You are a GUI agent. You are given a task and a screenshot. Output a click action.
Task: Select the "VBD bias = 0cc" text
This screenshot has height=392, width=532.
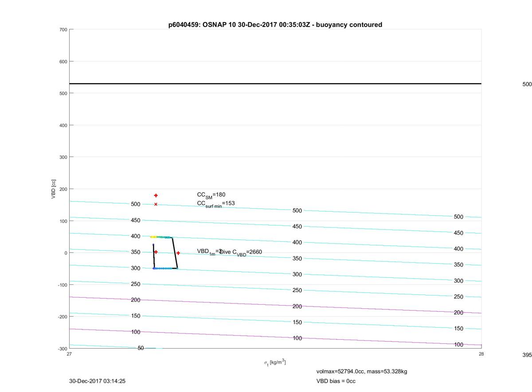tap(336, 381)
